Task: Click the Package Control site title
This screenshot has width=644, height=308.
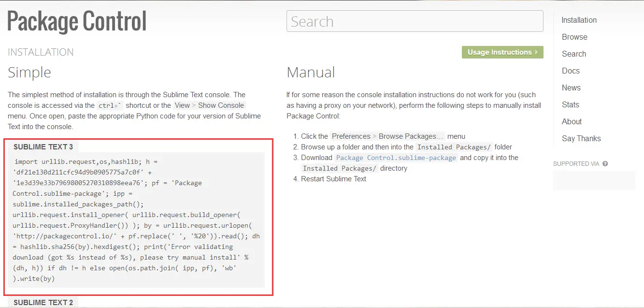Action: click(77, 21)
